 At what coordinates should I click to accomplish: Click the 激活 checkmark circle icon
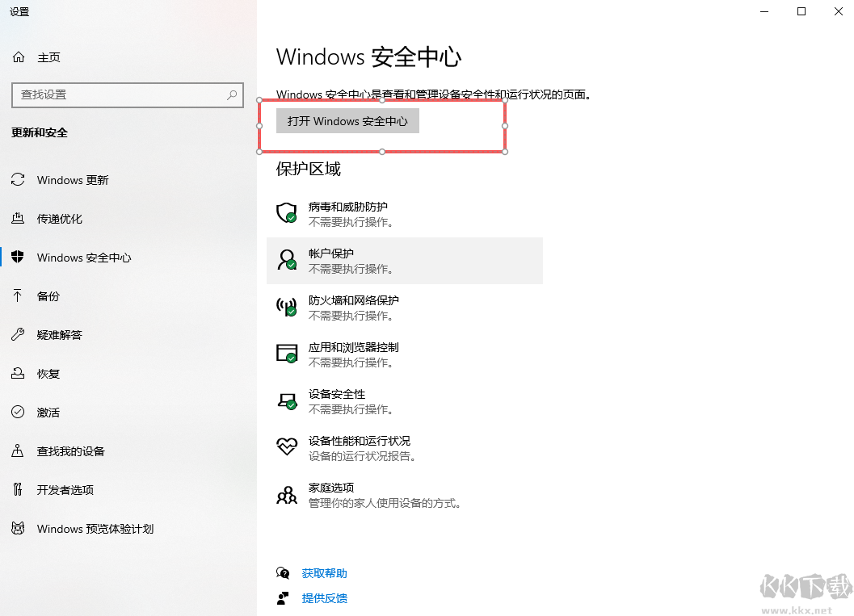tap(18, 412)
